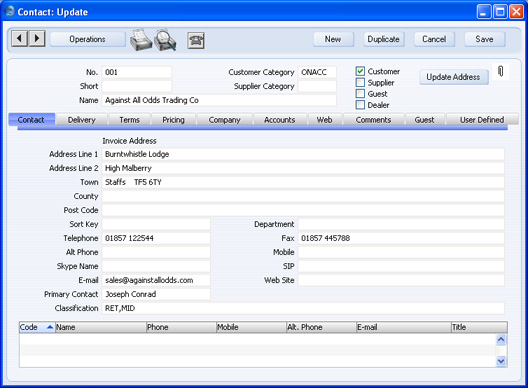Click the Cancel button
This screenshot has height=388, width=528.
point(434,39)
